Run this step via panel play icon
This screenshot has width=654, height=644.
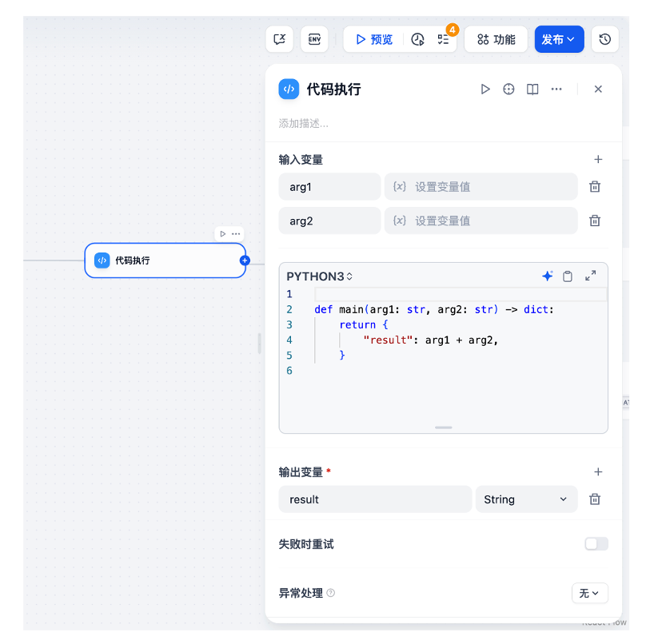[485, 89]
